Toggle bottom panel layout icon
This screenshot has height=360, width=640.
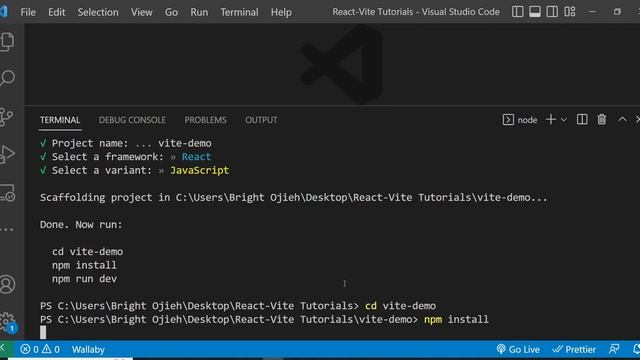[535, 12]
